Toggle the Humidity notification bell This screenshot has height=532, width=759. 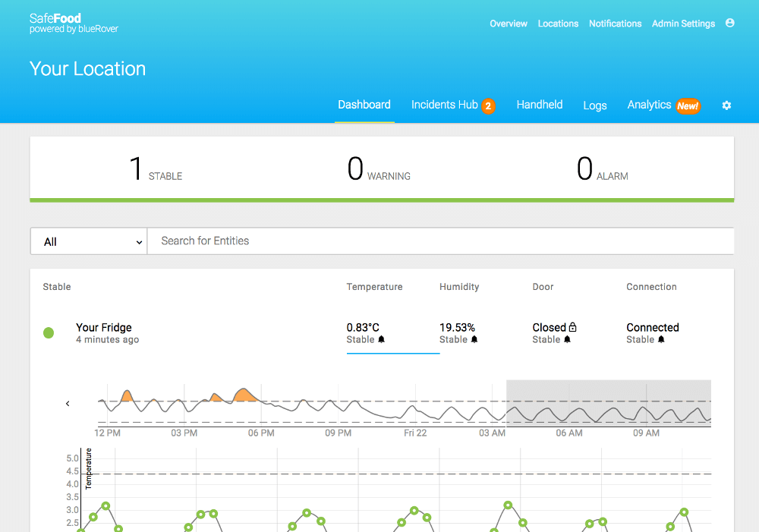click(x=476, y=340)
